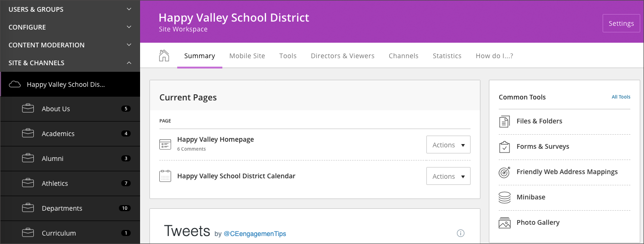Click the Settings button
Viewport: 644px width, 244px height.
coord(621,23)
